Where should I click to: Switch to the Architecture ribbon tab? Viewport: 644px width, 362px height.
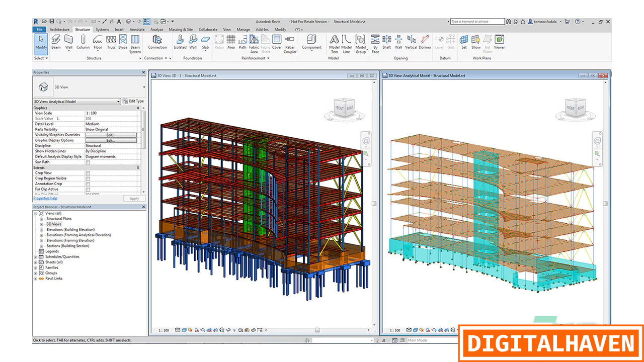[59, 30]
